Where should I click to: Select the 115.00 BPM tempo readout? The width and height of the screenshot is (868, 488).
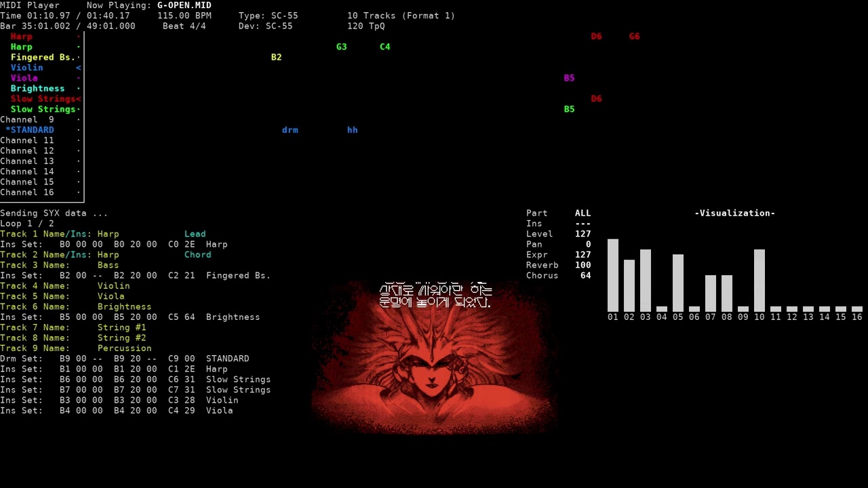coord(184,16)
